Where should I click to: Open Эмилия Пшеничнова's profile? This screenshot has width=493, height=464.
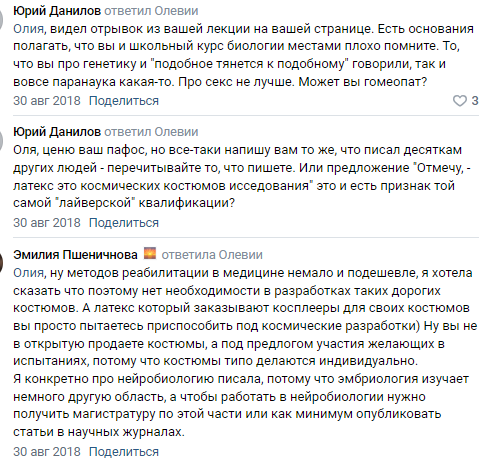pos(75,255)
